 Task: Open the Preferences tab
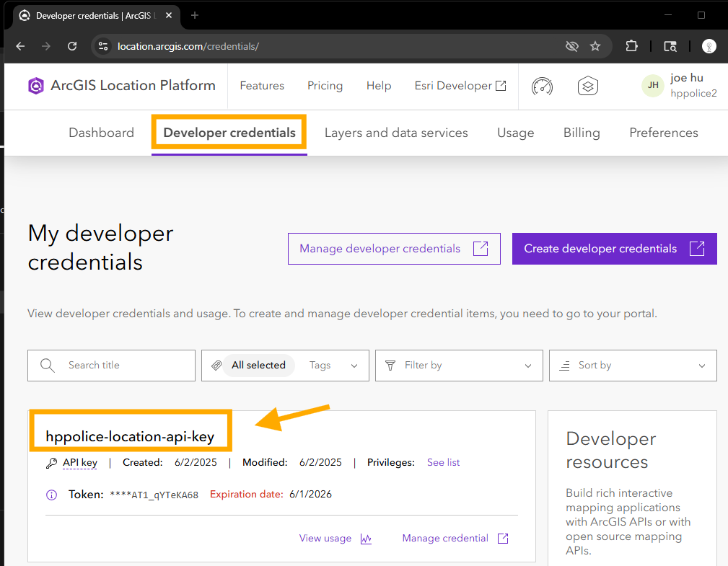pos(664,133)
